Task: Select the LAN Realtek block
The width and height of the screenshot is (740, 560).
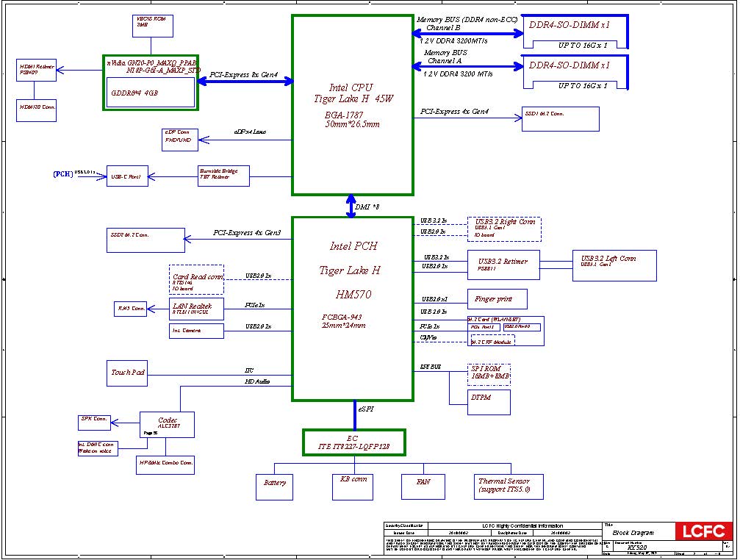Action: point(196,309)
